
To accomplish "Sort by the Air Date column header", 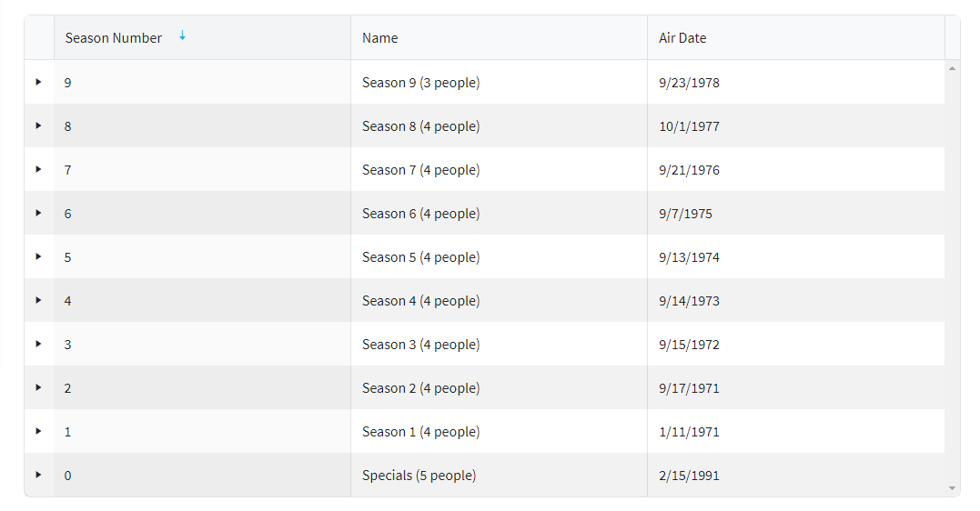I will [682, 38].
